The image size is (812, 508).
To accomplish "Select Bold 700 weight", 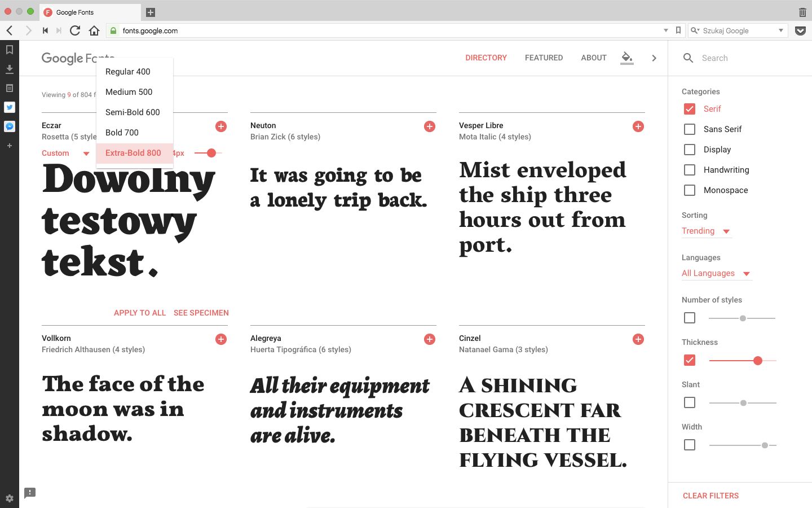I will (x=135, y=133).
